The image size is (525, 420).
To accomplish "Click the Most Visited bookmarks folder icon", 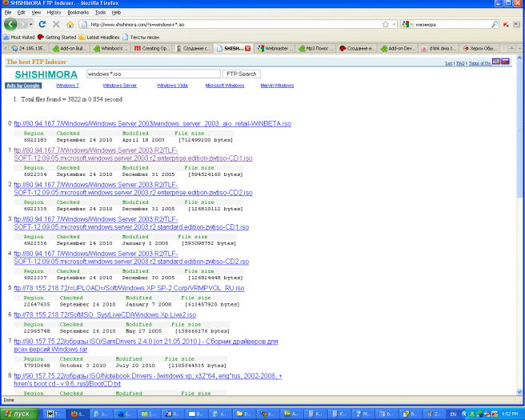I will pos(6,37).
